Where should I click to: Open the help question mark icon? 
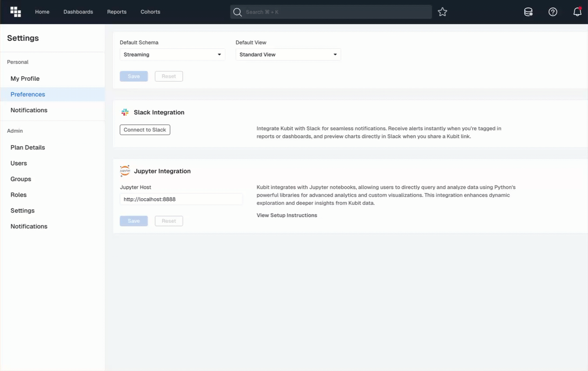point(553,12)
